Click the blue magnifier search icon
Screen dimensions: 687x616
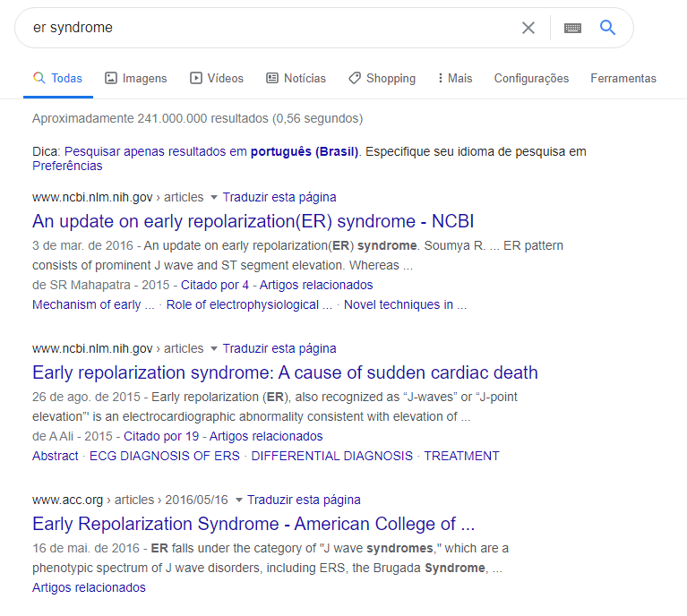607,28
